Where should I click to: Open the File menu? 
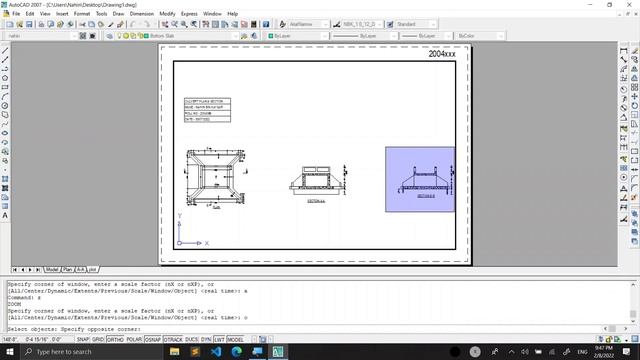pos(16,14)
